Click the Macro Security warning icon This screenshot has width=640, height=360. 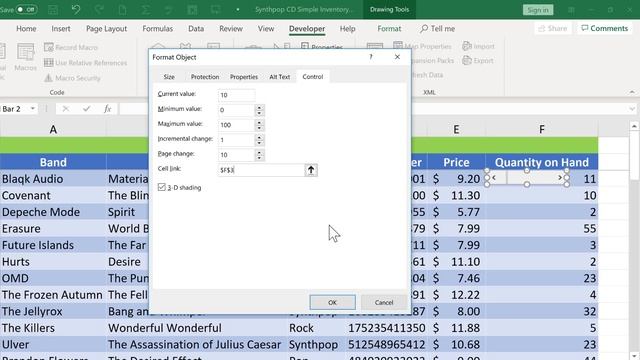point(49,78)
